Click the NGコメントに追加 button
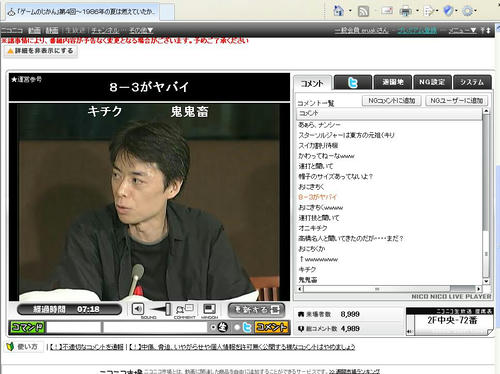500x374 pixels. click(x=392, y=101)
